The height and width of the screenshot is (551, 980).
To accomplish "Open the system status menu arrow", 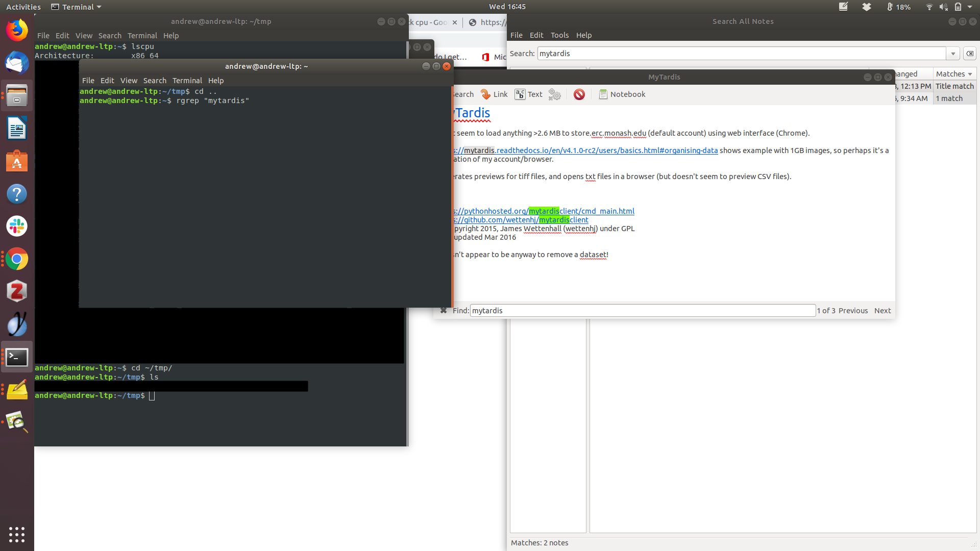I will click(x=970, y=7).
